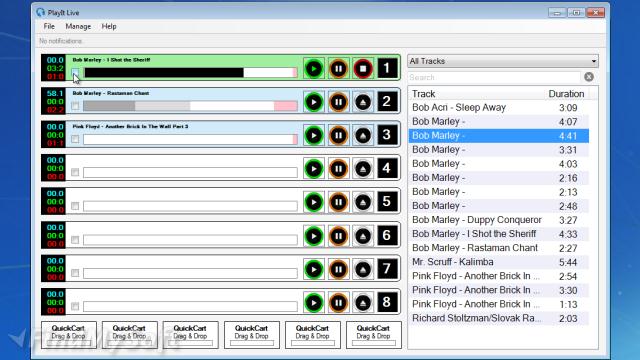Screen dimensions: 640x360
Task: Click the pause icon on player 6
Action: (x=338, y=236)
